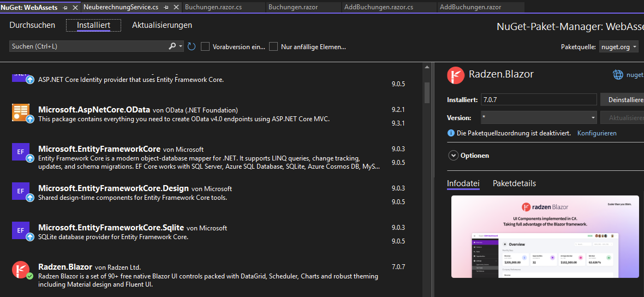This screenshot has height=297, width=644.
Task: Open the Buchungen.razor.cs tab
Action: point(213,8)
